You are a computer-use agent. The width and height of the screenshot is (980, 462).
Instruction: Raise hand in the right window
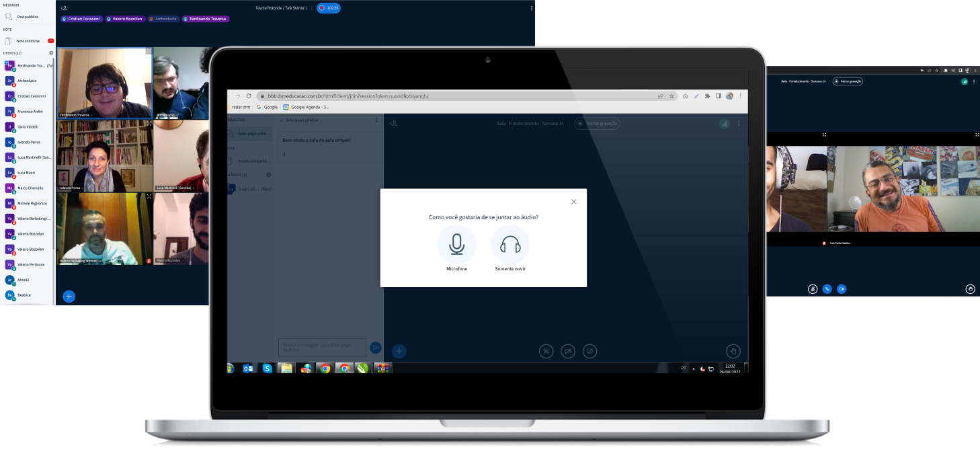(970, 289)
